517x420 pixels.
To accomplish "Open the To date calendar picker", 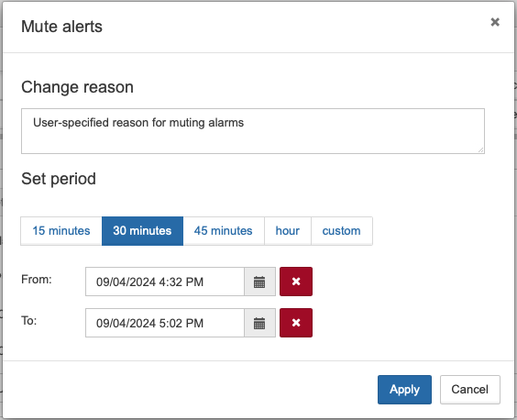I will (259, 323).
